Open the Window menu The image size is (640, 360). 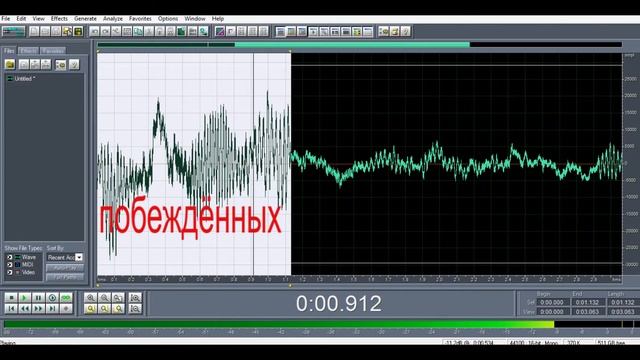(195, 18)
